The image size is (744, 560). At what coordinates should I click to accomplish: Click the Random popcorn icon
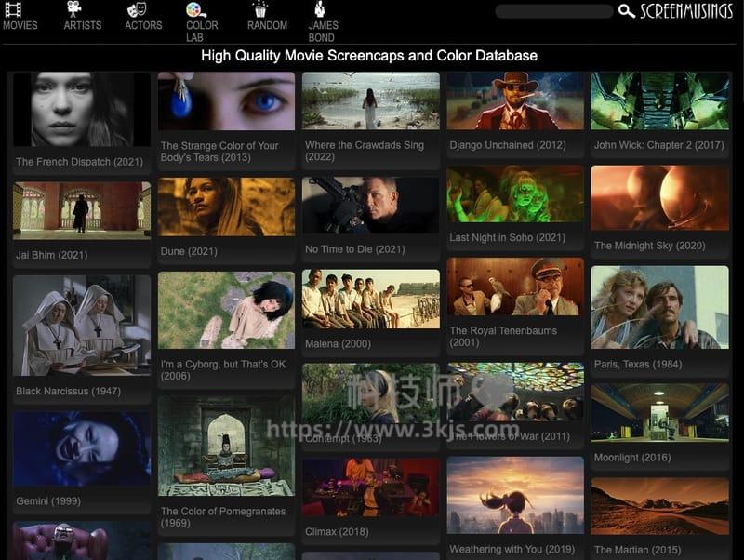click(x=260, y=9)
